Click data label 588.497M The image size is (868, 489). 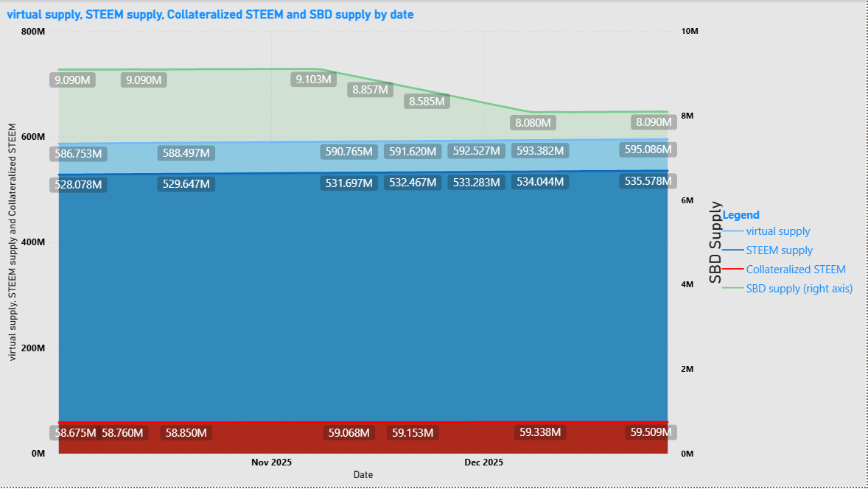pyautogui.click(x=186, y=152)
